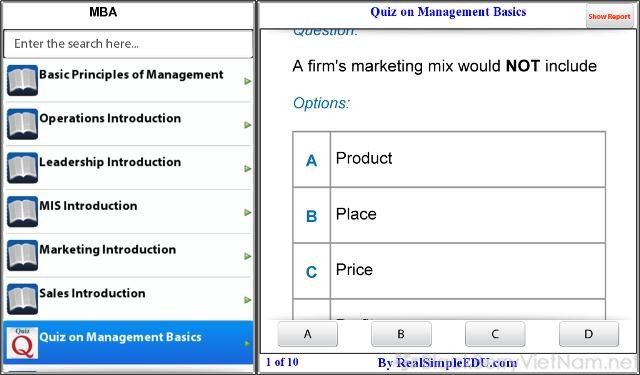640x375 pixels.
Task: Expand the MIS Introduction green arrow
Action: coord(247,212)
